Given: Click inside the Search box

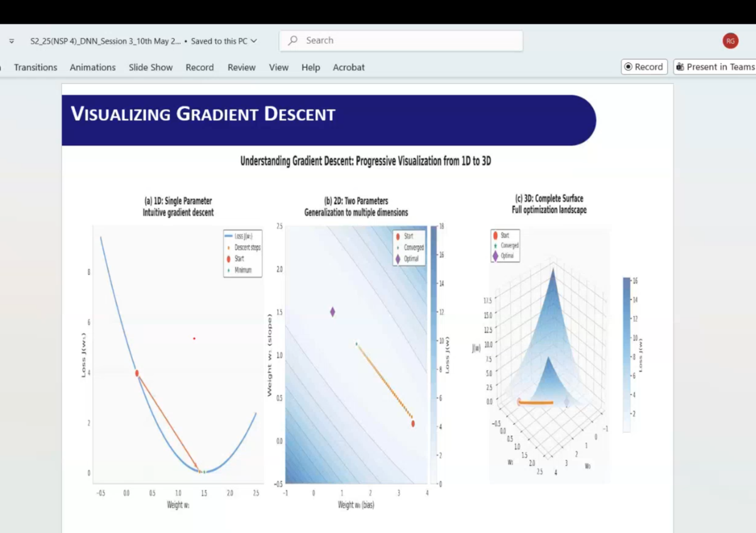Looking at the screenshot, I should tap(401, 40).
